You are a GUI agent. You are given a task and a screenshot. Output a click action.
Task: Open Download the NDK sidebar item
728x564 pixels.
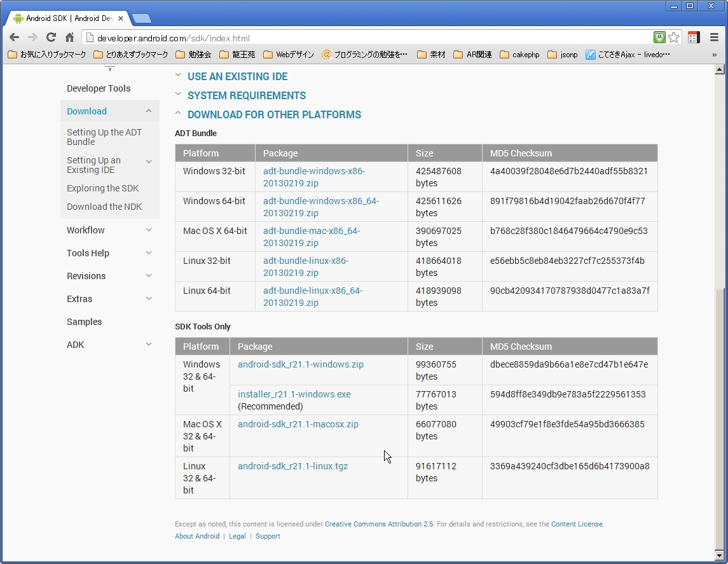click(104, 207)
